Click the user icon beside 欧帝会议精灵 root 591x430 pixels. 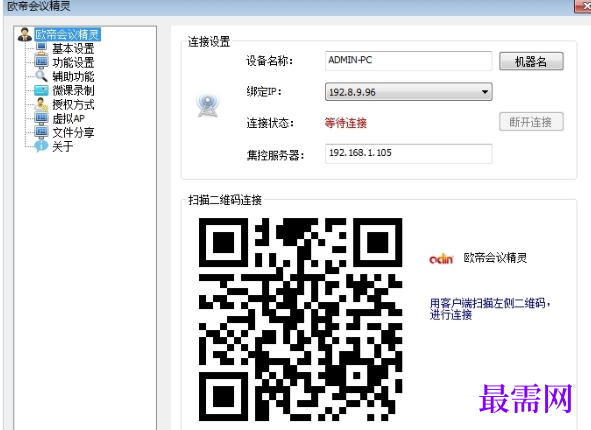pyautogui.click(x=24, y=34)
